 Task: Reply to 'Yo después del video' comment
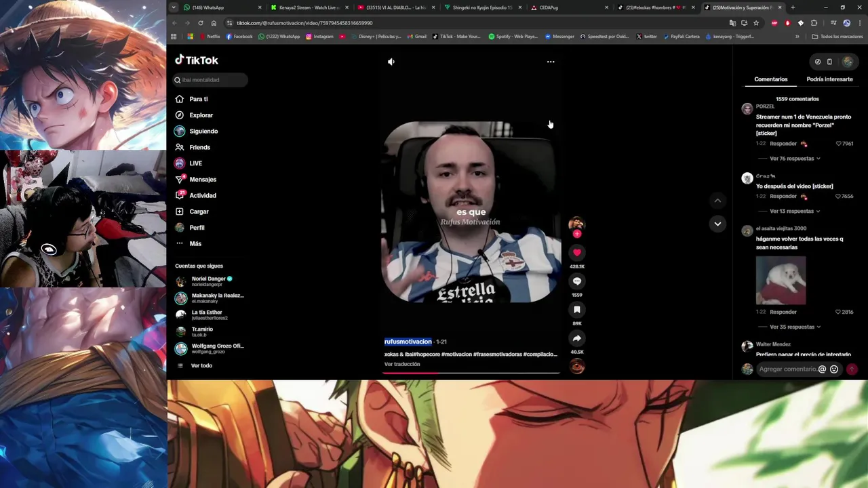coord(783,196)
